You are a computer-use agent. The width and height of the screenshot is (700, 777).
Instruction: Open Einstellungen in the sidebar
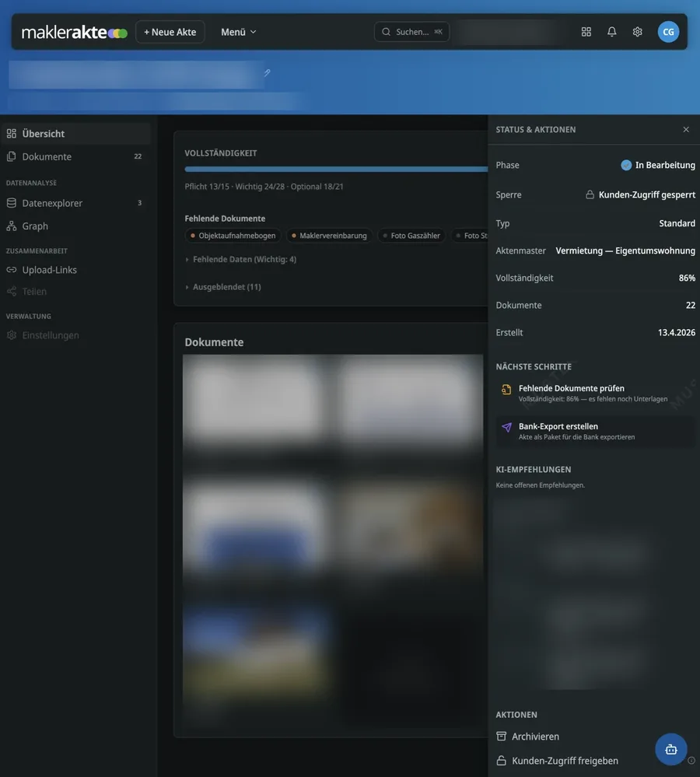tap(75, 335)
